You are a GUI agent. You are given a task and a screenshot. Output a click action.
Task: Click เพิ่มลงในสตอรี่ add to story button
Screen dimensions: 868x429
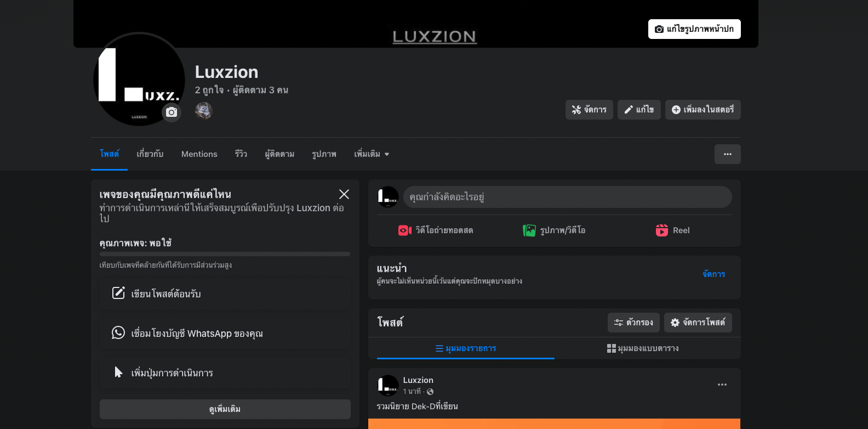click(x=703, y=110)
